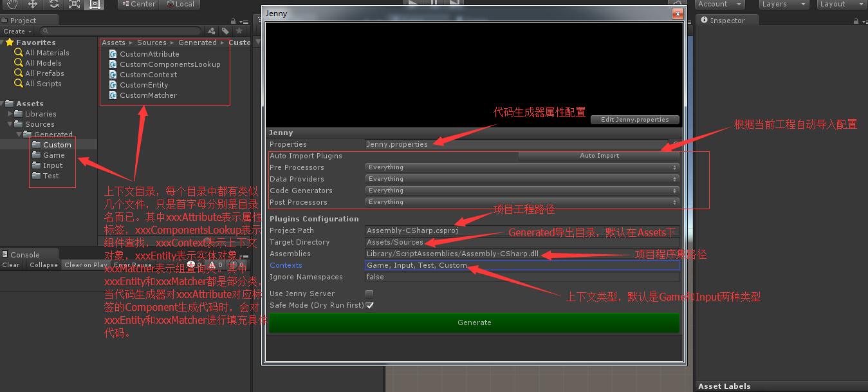Click the Assemblies path field

click(x=522, y=254)
